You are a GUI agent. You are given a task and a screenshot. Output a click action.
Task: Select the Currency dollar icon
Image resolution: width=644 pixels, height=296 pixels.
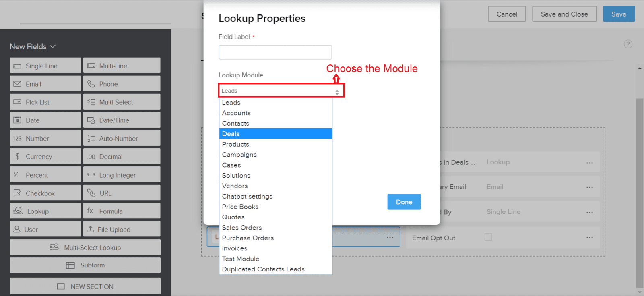(17, 156)
